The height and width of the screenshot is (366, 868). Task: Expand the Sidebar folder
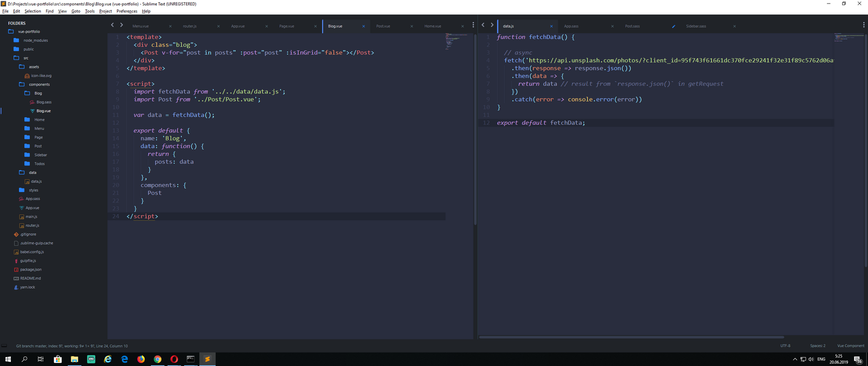(27, 155)
